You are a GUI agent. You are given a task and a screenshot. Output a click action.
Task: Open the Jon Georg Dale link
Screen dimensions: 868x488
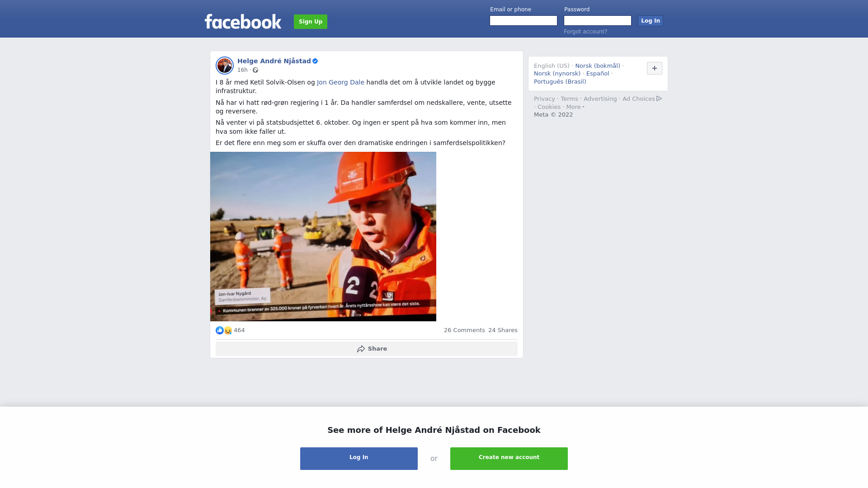pos(340,82)
